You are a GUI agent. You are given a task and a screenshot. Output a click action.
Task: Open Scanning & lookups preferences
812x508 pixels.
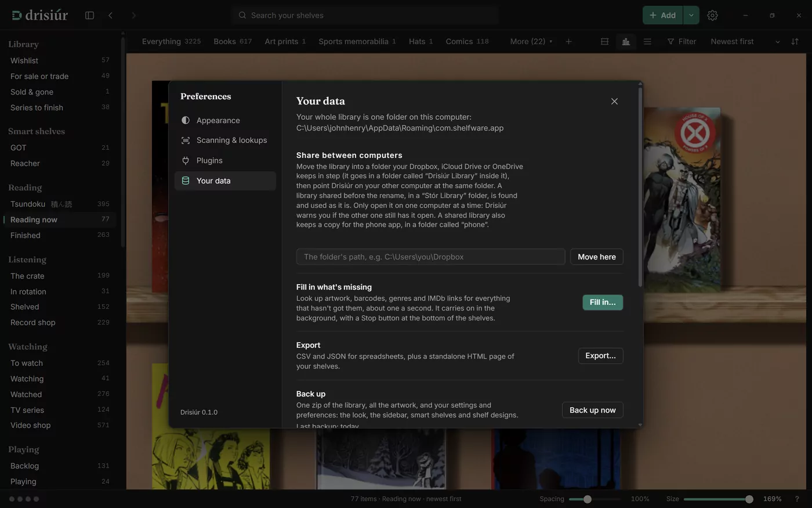(225, 140)
